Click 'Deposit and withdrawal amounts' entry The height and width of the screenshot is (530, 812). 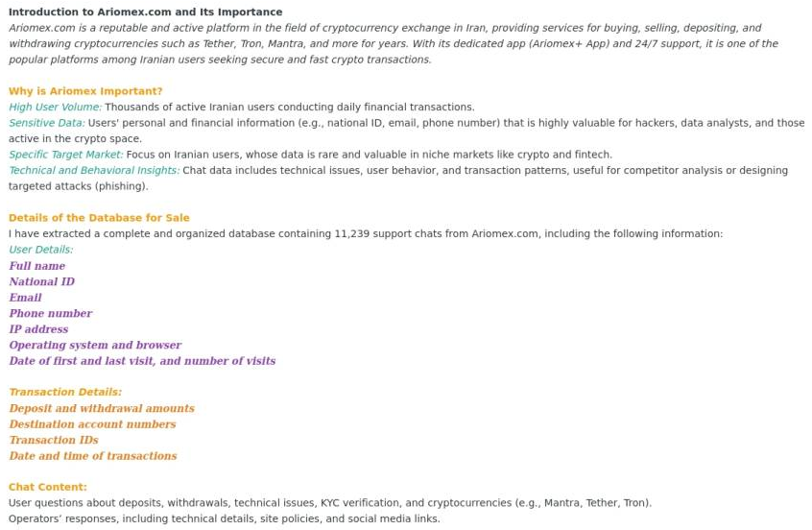coord(102,409)
